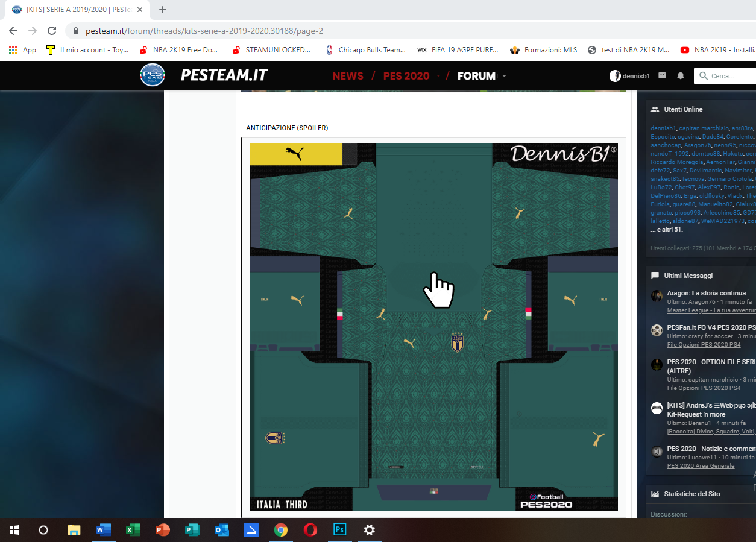Open 'Master League - La tua avventura' forum link

[x=711, y=310]
